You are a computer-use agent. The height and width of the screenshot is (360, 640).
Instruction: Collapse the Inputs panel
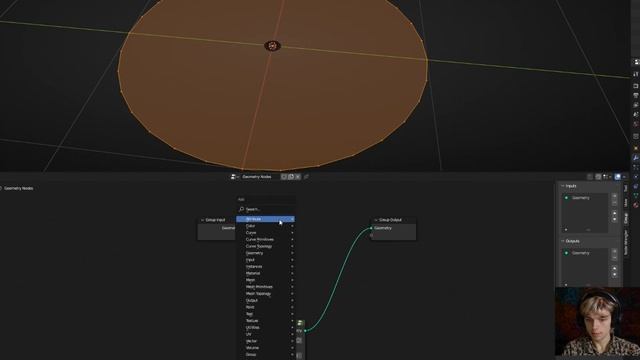click(x=562, y=186)
